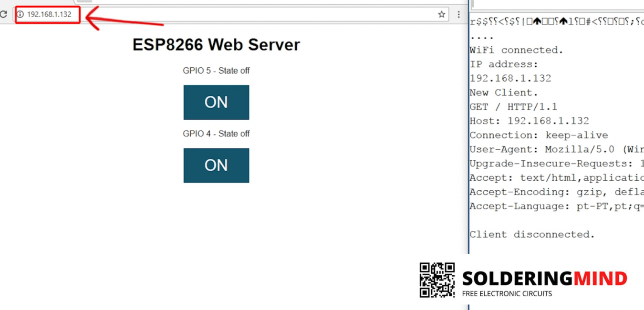Open the Chrome three-dot menu
Viewport: 644px width, 310px height.
coord(458,14)
